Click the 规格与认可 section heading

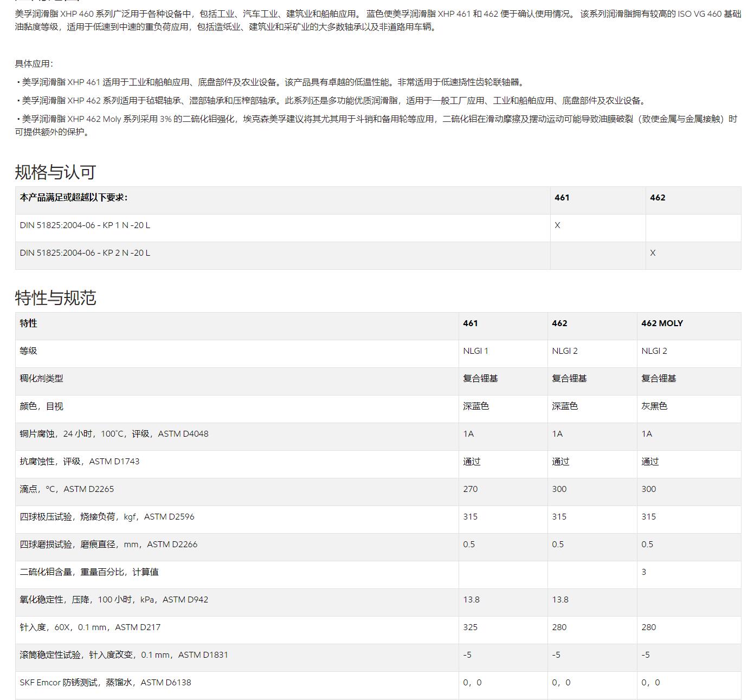(x=55, y=172)
